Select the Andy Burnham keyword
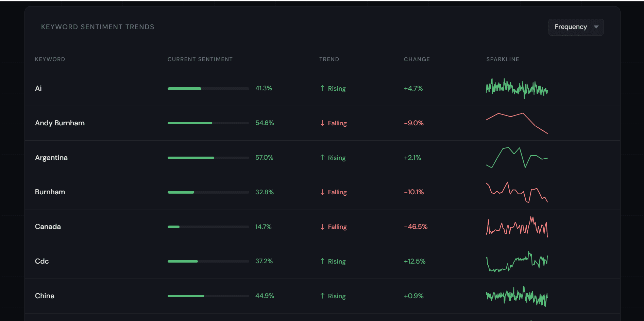Image resolution: width=644 pixels, height=321 pixels. click(x=60, y=123)
